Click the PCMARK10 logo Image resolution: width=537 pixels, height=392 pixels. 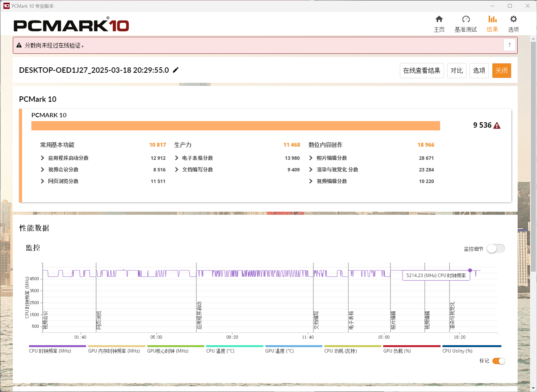point(71,25)
